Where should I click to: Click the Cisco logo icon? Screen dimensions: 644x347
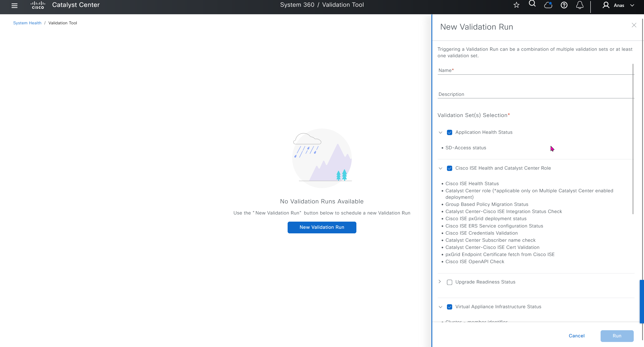pyautogui.click(x=38, y=5)
